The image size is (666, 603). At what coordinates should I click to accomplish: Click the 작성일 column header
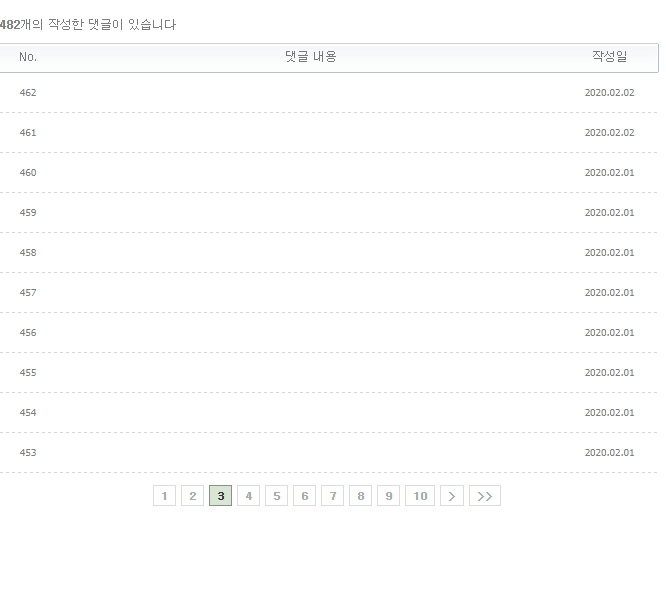610,56
